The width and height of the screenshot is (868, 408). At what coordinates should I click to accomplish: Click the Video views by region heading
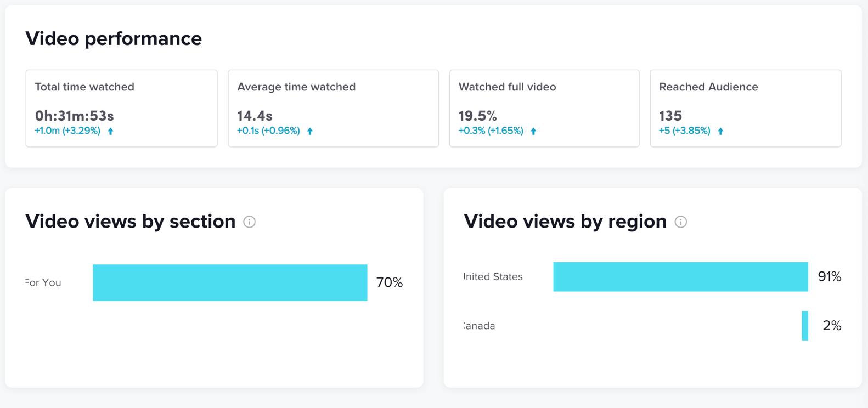[x=565, y=222]
